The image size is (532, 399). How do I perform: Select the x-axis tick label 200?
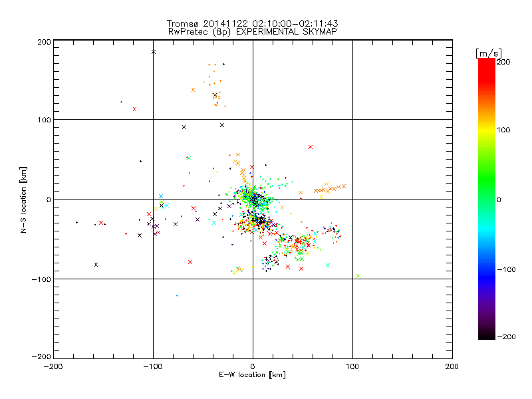452,366
